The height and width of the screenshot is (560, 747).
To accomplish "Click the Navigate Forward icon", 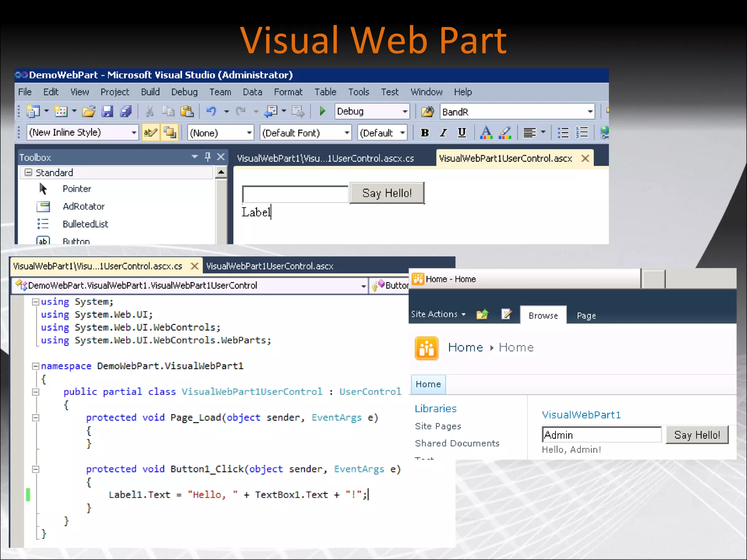I will (298, 112).
